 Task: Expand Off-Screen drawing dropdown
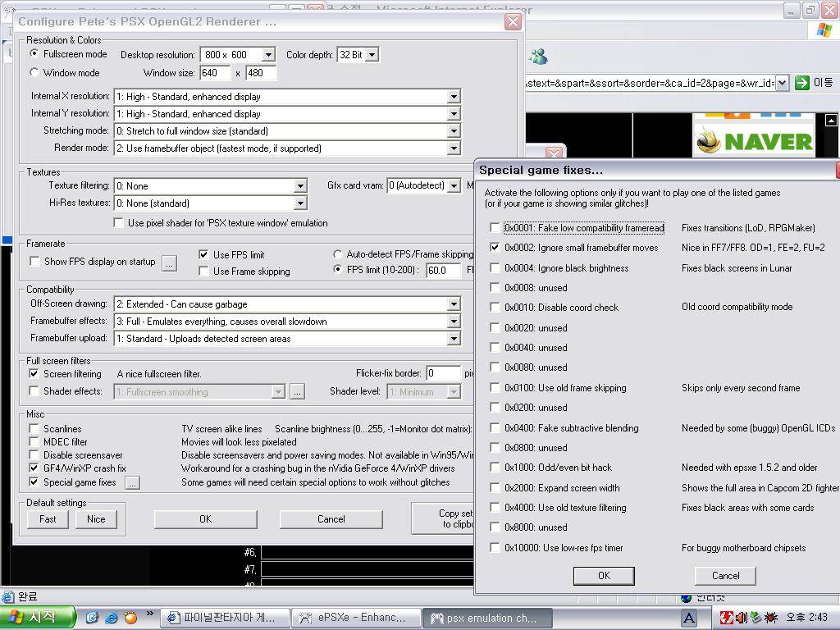454,304
